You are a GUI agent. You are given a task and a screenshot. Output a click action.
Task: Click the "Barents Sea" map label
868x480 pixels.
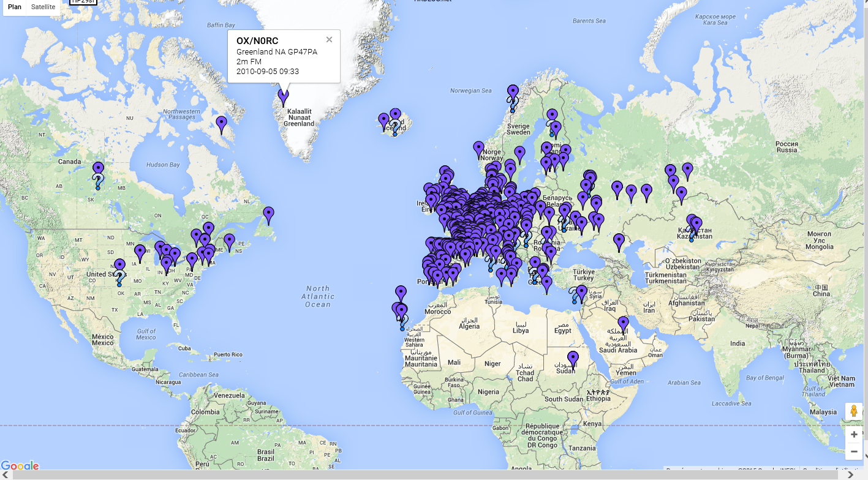(589, 21)
